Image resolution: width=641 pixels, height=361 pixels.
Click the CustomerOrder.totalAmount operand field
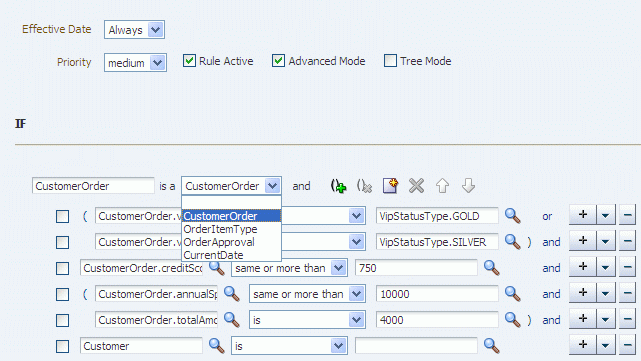pos(156,320)
